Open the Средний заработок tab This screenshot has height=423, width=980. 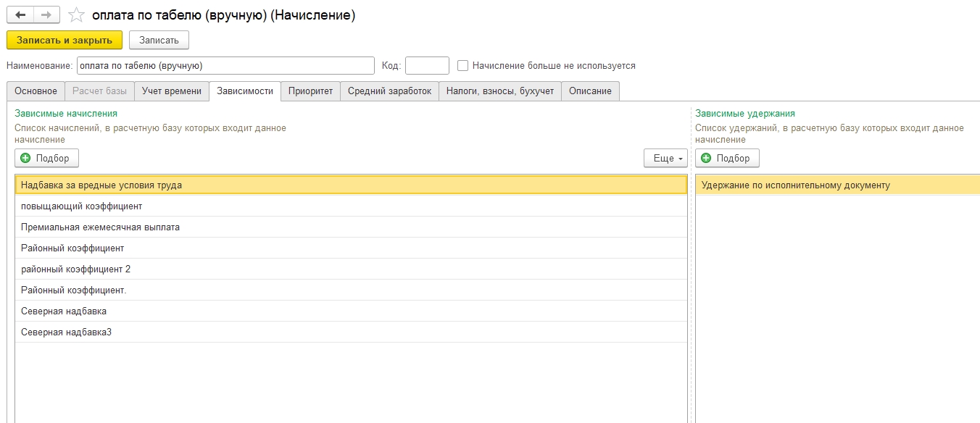tap(389, 91)
